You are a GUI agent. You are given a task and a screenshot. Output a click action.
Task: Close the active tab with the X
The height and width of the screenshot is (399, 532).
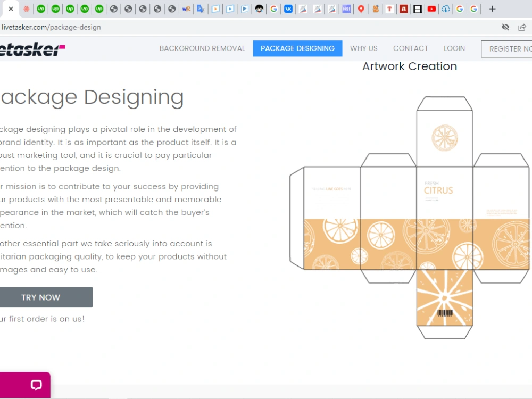11,9
